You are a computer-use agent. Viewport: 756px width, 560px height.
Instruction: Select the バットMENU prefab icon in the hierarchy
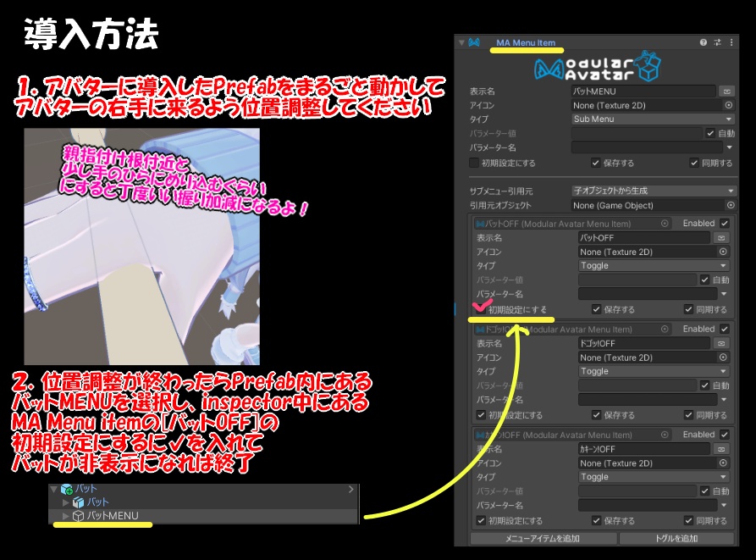78,515
